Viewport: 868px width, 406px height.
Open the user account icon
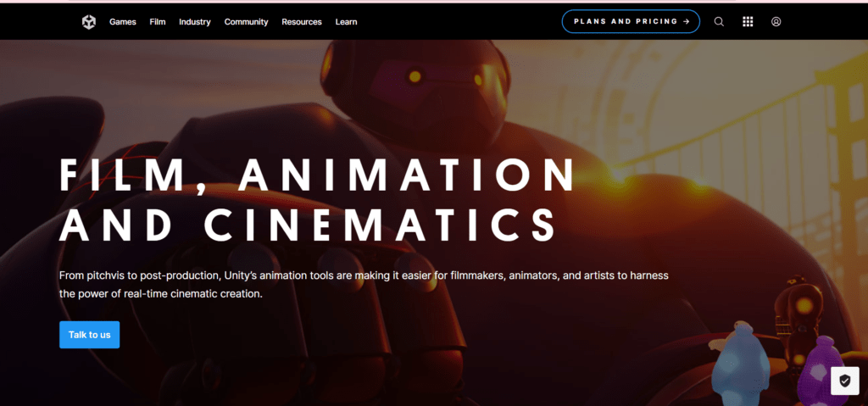(x=776, y=21)
